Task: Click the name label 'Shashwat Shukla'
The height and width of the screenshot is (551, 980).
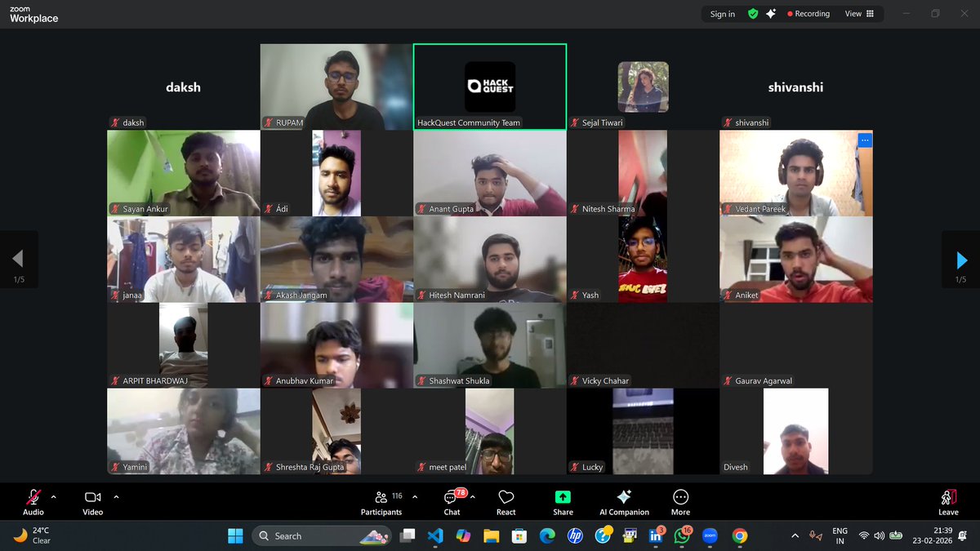Action: 460,380
